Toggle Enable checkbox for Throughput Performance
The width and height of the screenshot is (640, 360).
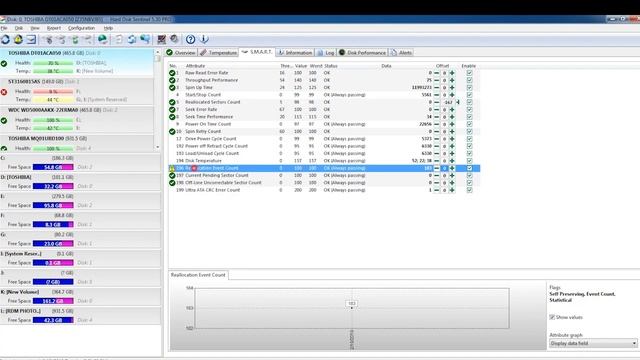(x=469, y=80)
